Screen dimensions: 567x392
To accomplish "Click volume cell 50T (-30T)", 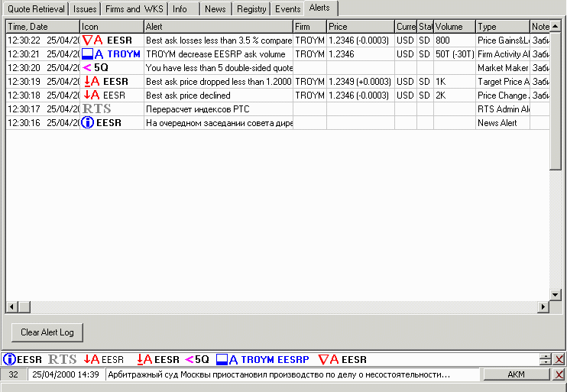I will 455,54.
